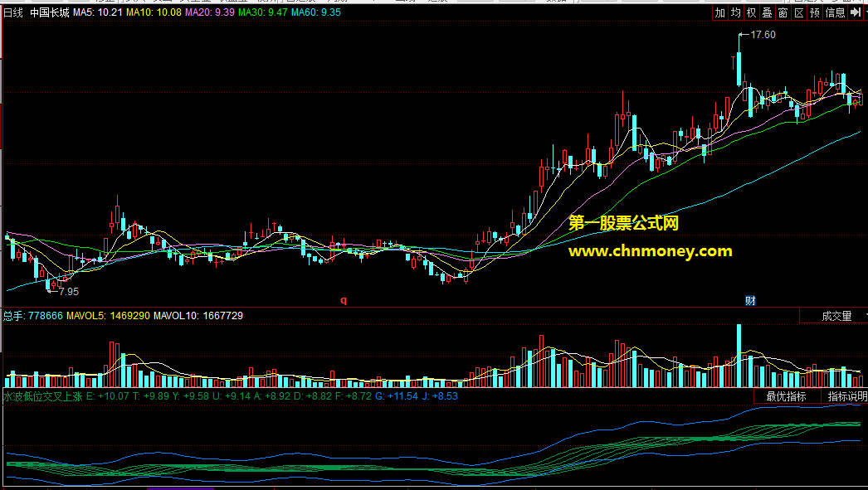
Task: Click the 中国长城 stock name
Action: 50,12
